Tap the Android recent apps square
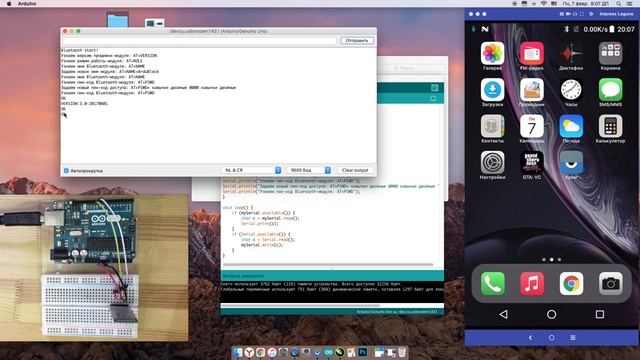The image size is (640, 360). pos(600,314)
